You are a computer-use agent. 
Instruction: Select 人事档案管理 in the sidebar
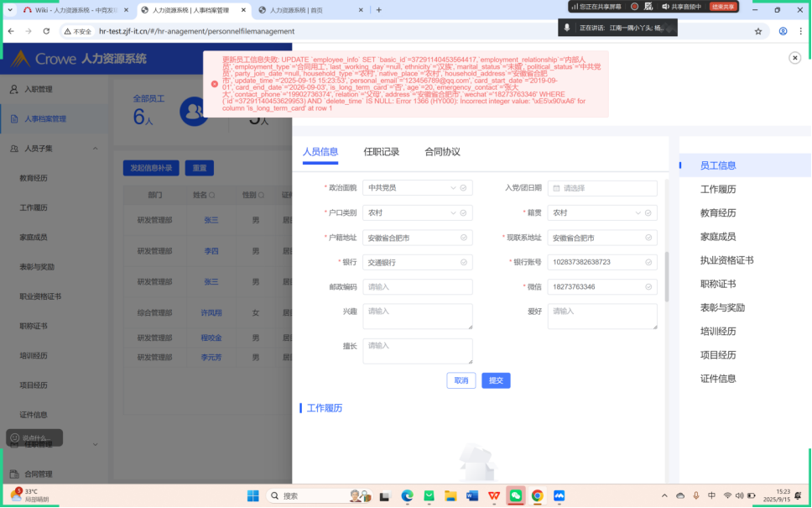(x=54, y=118)
